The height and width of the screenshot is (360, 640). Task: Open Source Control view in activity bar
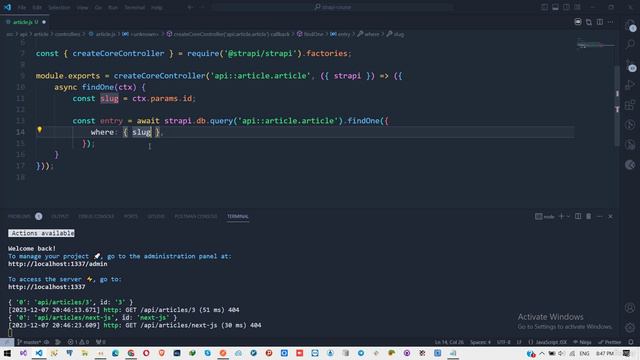(630, 65)
